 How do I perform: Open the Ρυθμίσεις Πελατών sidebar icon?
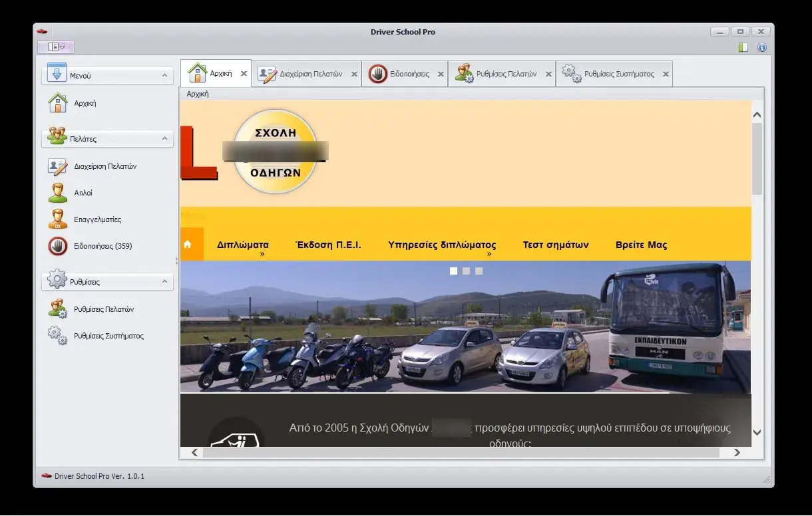(x=58, y=309)
